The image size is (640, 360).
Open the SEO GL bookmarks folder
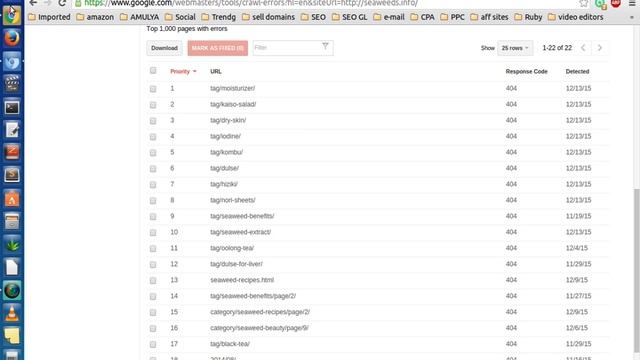pyautogui.click(x=349, y=17)
